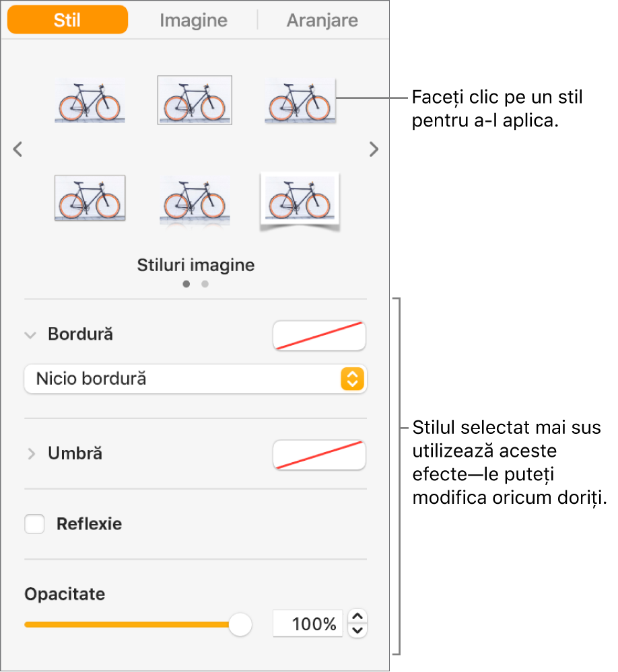Show previous page of image styles
The width and height of the screenshot is (618, 672).
[x=18, y=149]
